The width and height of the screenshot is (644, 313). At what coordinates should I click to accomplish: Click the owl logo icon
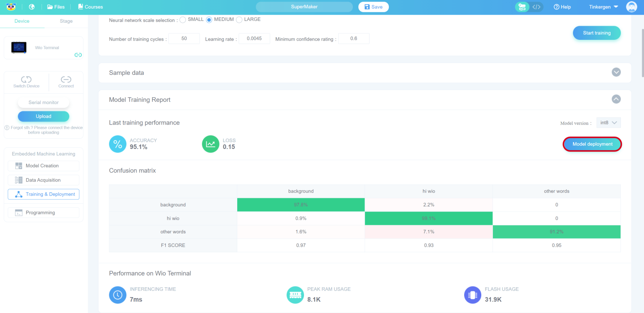coord(11,7)
